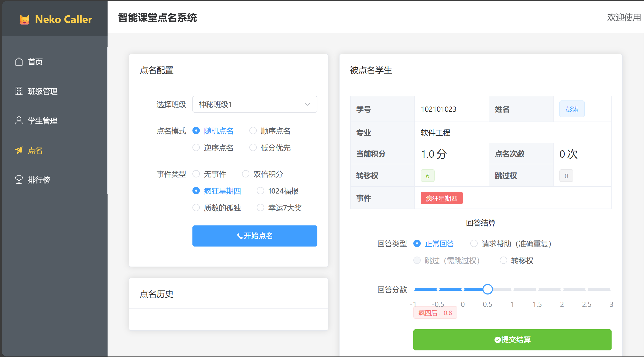Click the 转移权 value input showing 6
Screen dimensions: 644x357
click(x=428, y=175)
